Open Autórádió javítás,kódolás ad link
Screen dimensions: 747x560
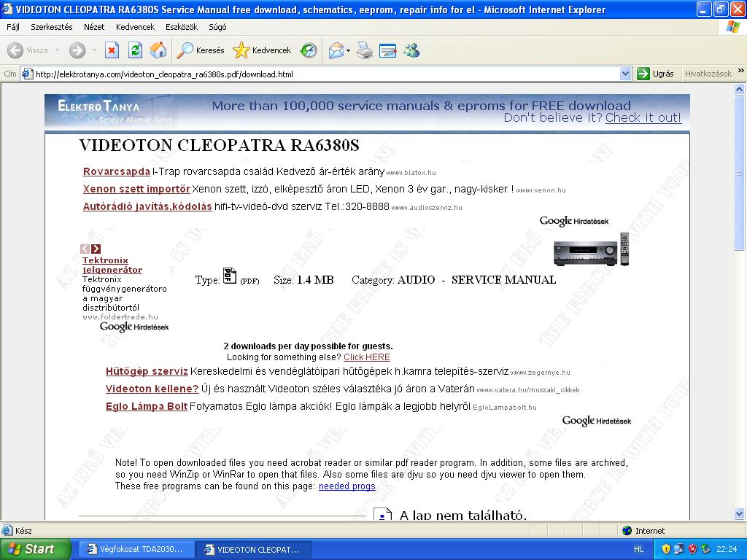click(147, 206)
